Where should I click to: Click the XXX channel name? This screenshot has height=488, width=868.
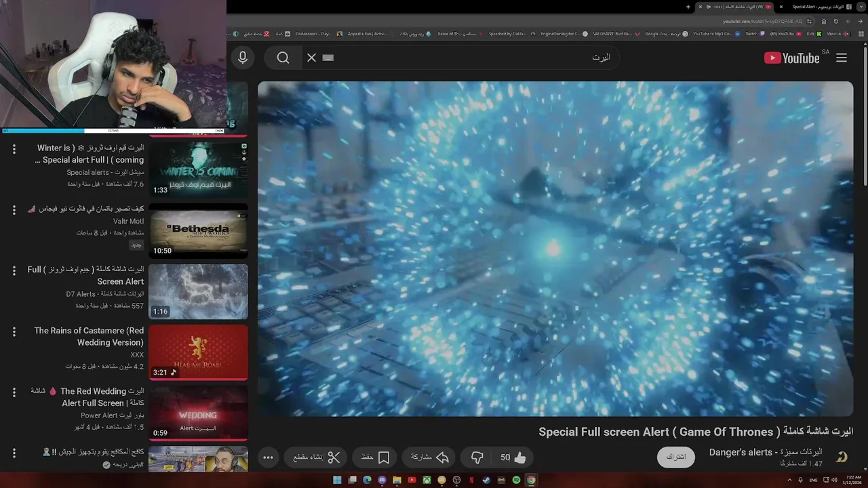point(137,354)
